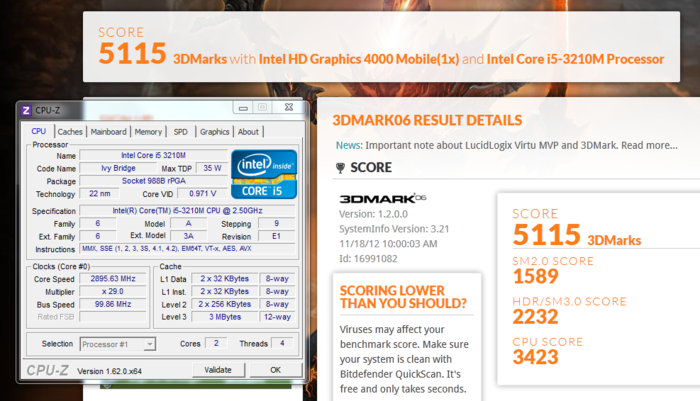
Task: Click the 3DMARK06 RESULT DETAILS heading
Action: [427, 120]
